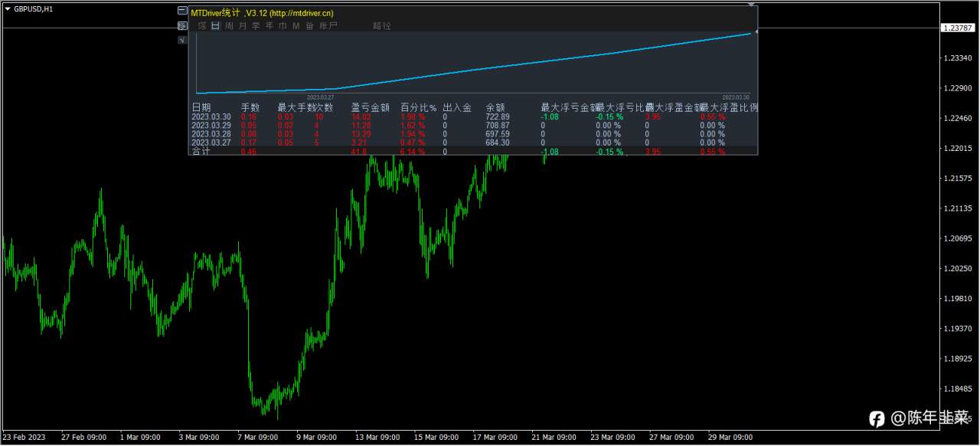Click the 余额 column header
The width and height of the screenshot is (980, 446).
(495, 108)
